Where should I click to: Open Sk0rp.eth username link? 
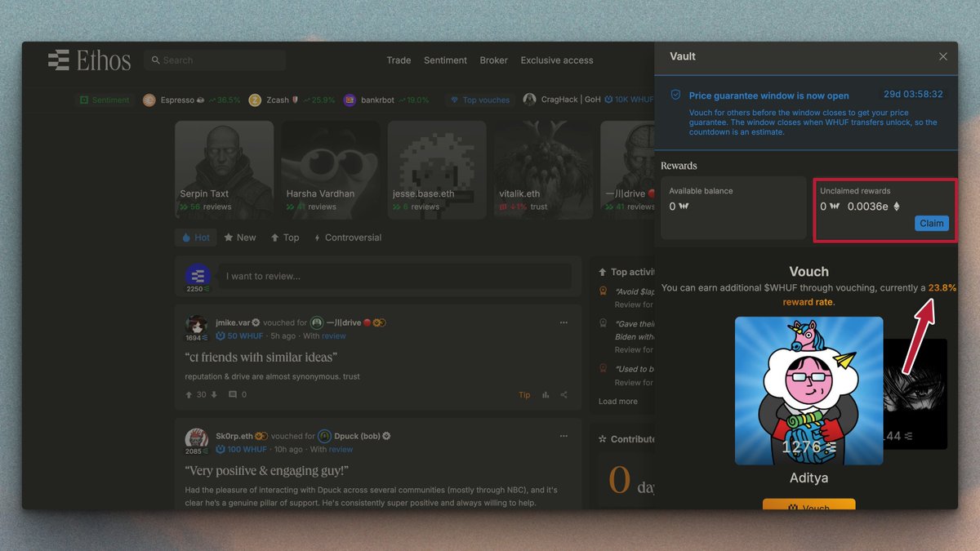point(234,436)
